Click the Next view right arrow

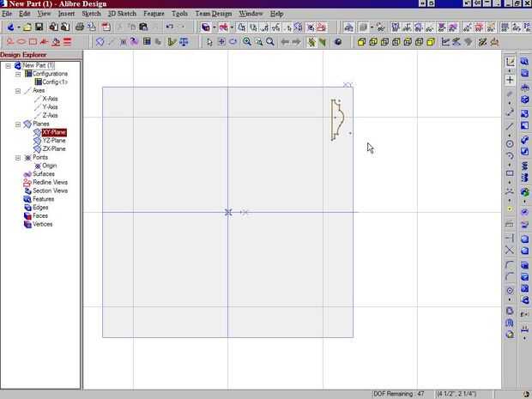pyautogui.click(x=297, y=42)
